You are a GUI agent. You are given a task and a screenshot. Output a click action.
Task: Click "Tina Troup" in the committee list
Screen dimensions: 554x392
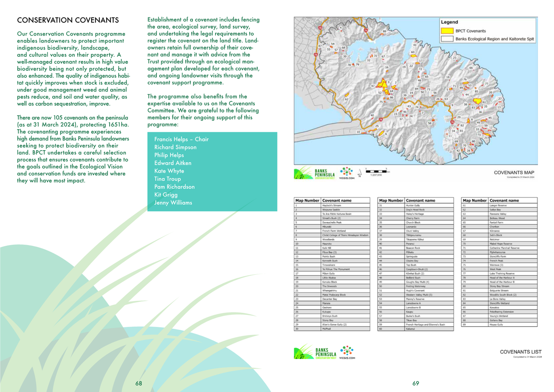pyautogui.click(x=167, y=179)
